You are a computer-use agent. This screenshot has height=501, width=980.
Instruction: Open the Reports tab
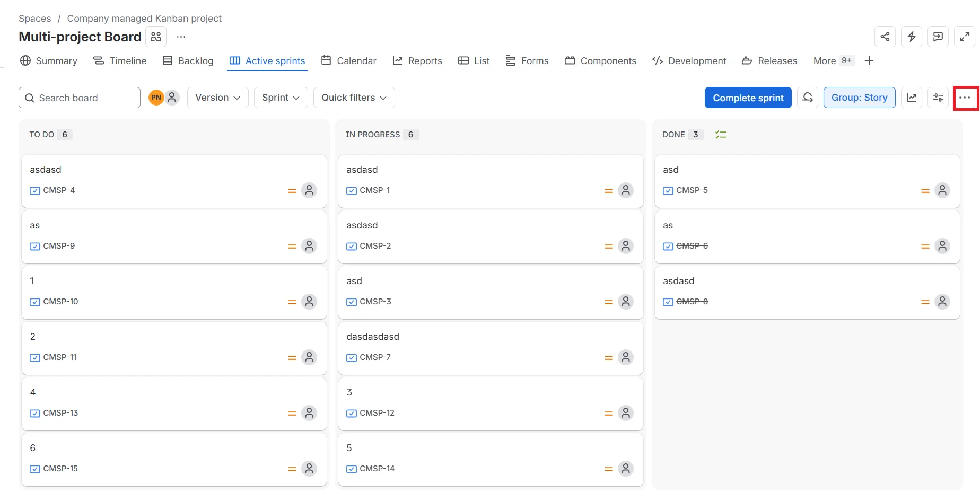pyautogui.click(x=417, y=61)
